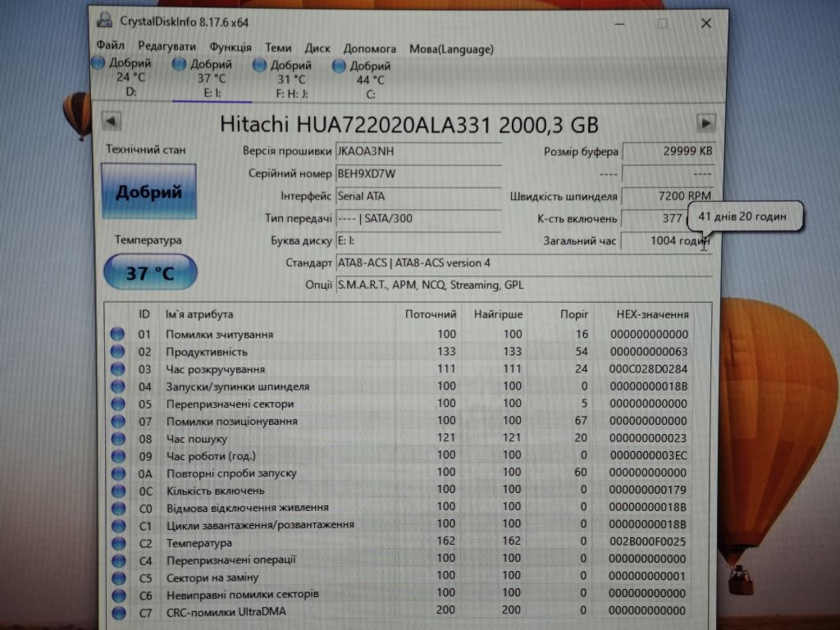
Task: Click drive letter field E: I:
Action: point(418,241)
